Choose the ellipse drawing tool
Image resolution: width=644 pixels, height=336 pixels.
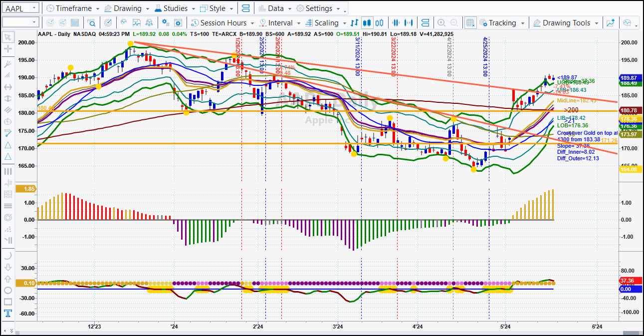coord(7,290)
